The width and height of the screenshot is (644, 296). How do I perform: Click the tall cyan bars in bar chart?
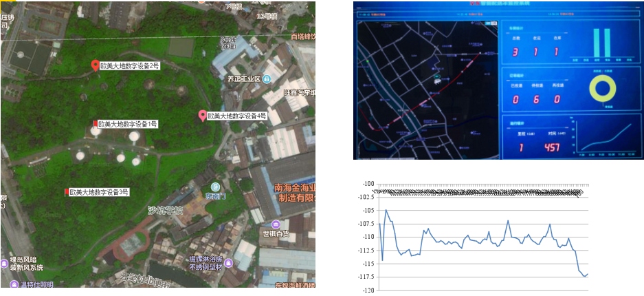click(602, 43)
